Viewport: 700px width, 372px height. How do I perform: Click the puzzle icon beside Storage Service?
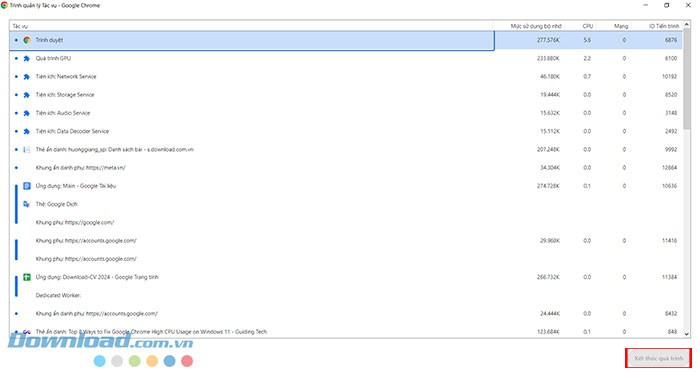[27, 95]
